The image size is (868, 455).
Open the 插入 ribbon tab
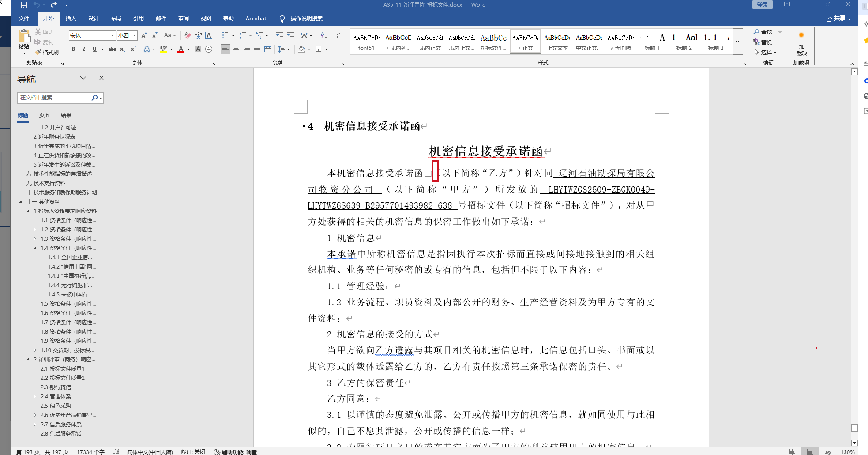pos(71,19)
